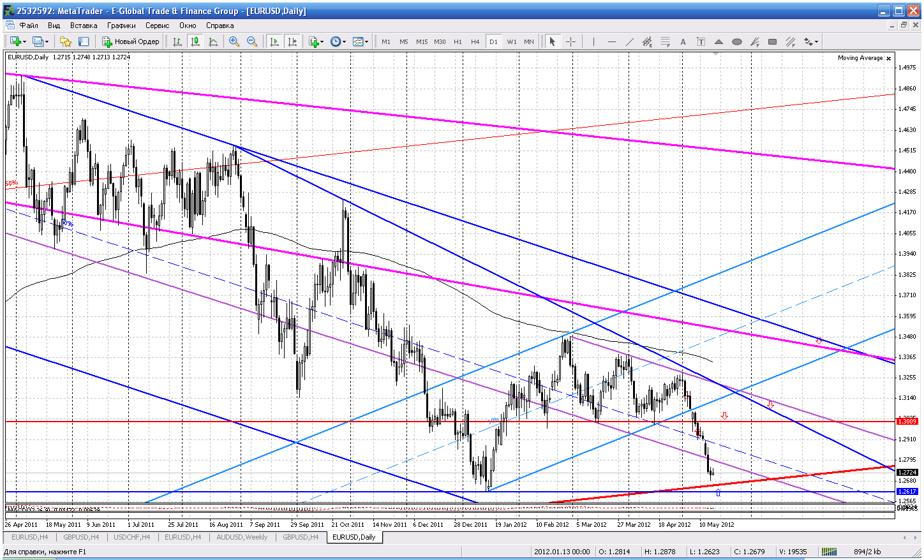Switch to the AUDUSD,Weekly chart tab
Viewport: 924px width, 560px height.
(242, 537)
